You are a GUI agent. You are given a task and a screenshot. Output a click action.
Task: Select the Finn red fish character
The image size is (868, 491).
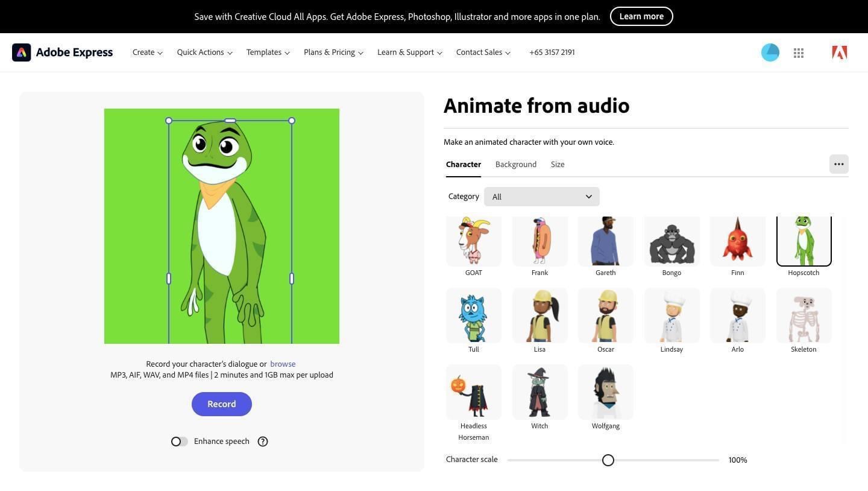[x=738, y=241]
